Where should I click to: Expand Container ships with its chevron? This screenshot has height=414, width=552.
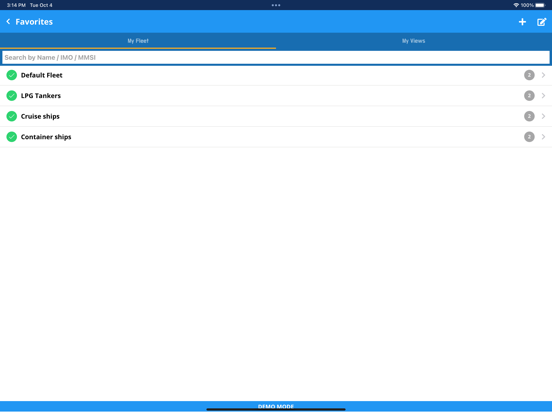pos(543,137)
